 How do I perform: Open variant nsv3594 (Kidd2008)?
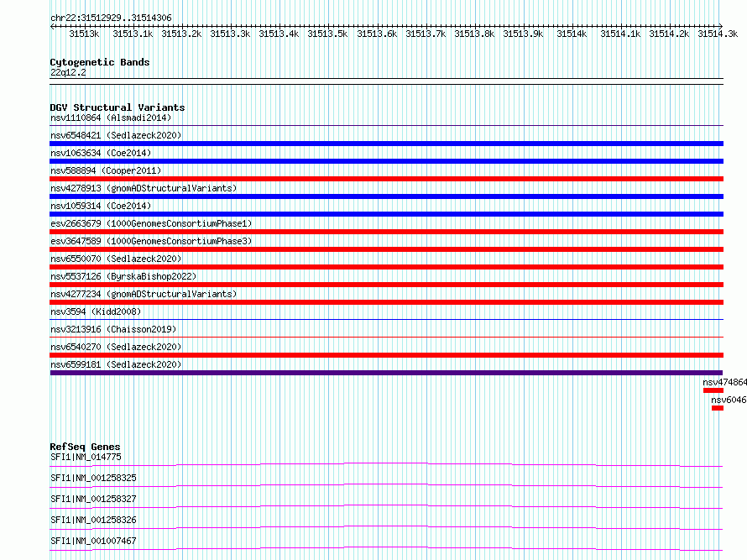[96, 311]
